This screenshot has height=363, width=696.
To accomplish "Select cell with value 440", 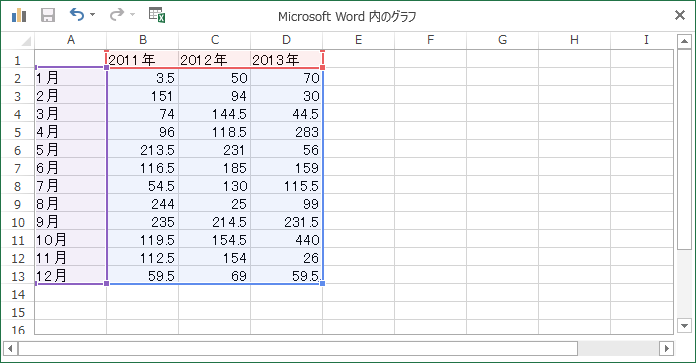I will tap(286, 240).
